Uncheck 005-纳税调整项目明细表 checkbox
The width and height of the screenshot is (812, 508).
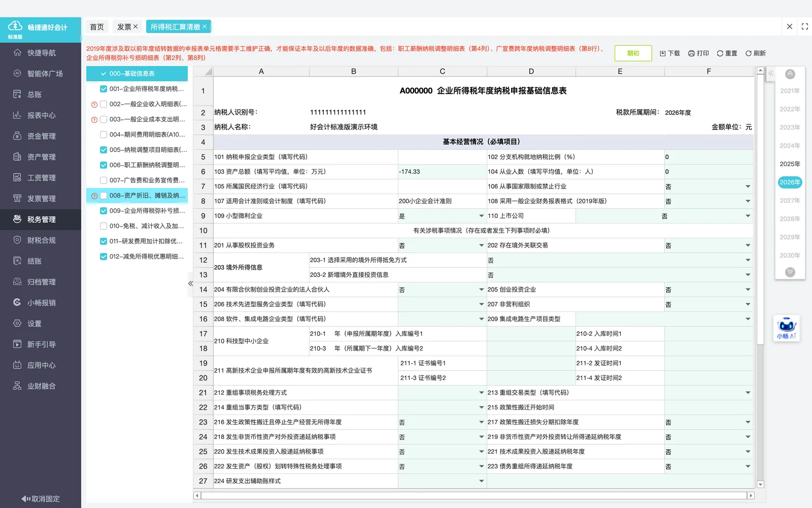pyautogui.click(x=104, y=150)
